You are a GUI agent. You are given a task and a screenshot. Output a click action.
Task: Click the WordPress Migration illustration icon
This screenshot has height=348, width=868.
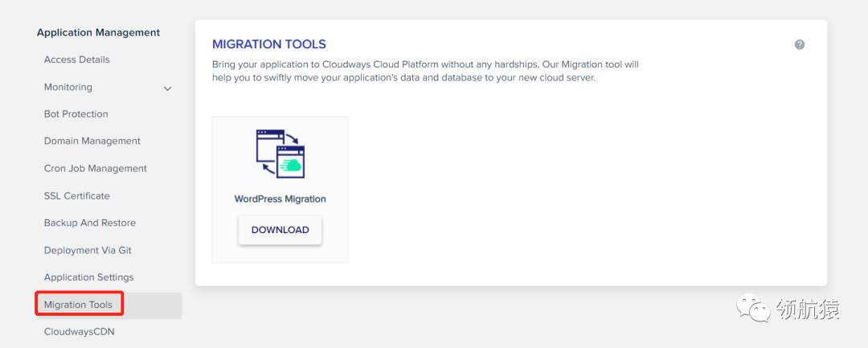(x=280, y=154)
